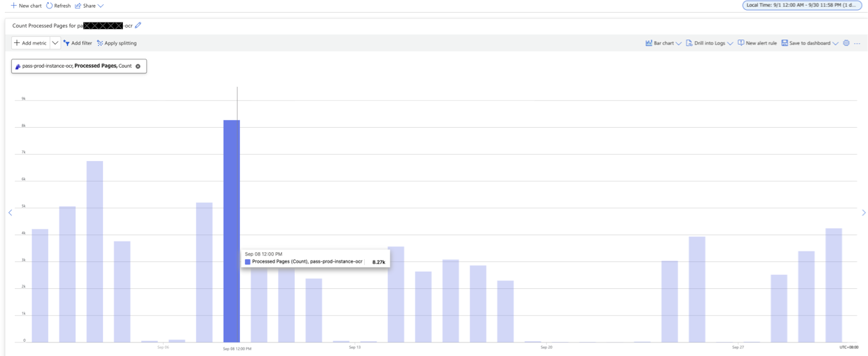Screen dimensions: 868x356
Task: Click the New chart button
Action: tap(26, 6)
